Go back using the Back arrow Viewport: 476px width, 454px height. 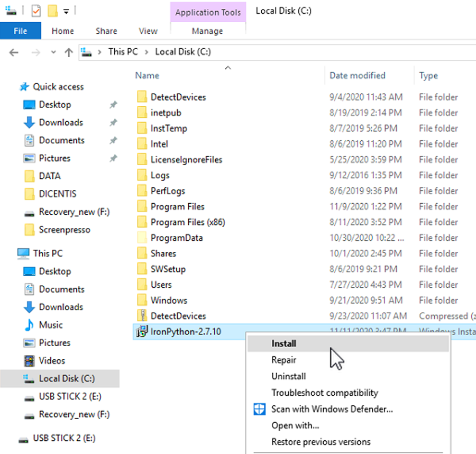[14, 52]
